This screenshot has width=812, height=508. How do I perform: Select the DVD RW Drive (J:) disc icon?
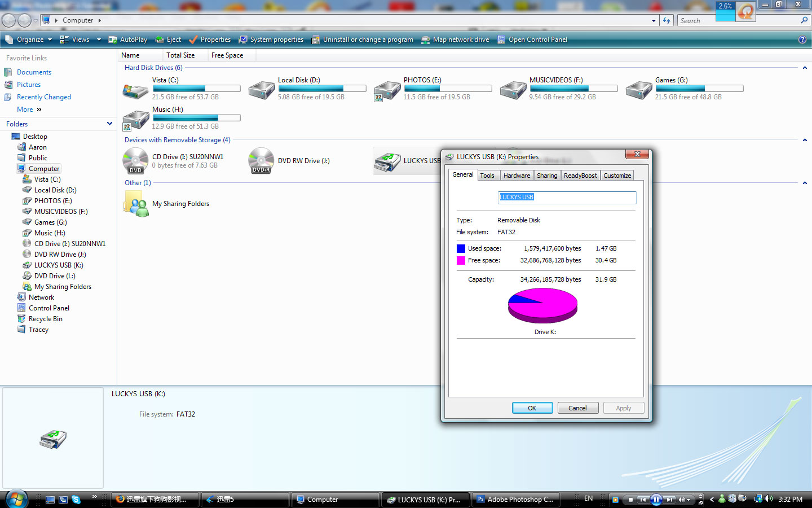(262, 161)
